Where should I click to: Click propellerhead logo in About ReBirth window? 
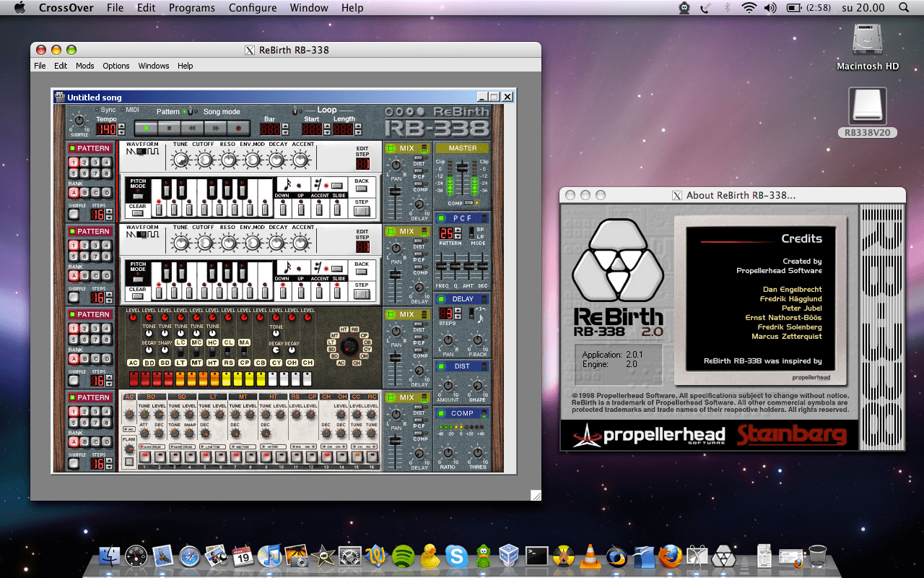click(x=648, y=436)
